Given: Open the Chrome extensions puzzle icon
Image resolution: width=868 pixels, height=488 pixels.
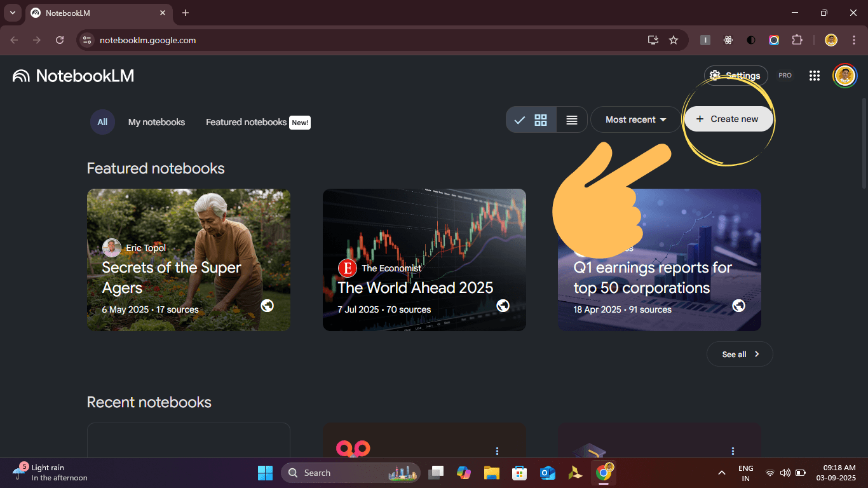Looking at the screenshot, I should 797,40.
